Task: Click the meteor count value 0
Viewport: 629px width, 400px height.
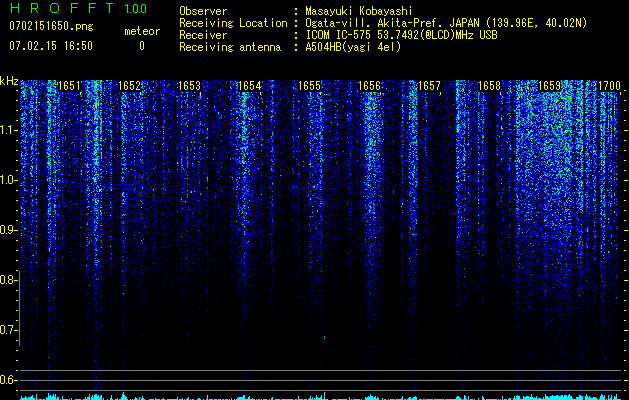Action: pyautogui.click(x=142, y=46)
